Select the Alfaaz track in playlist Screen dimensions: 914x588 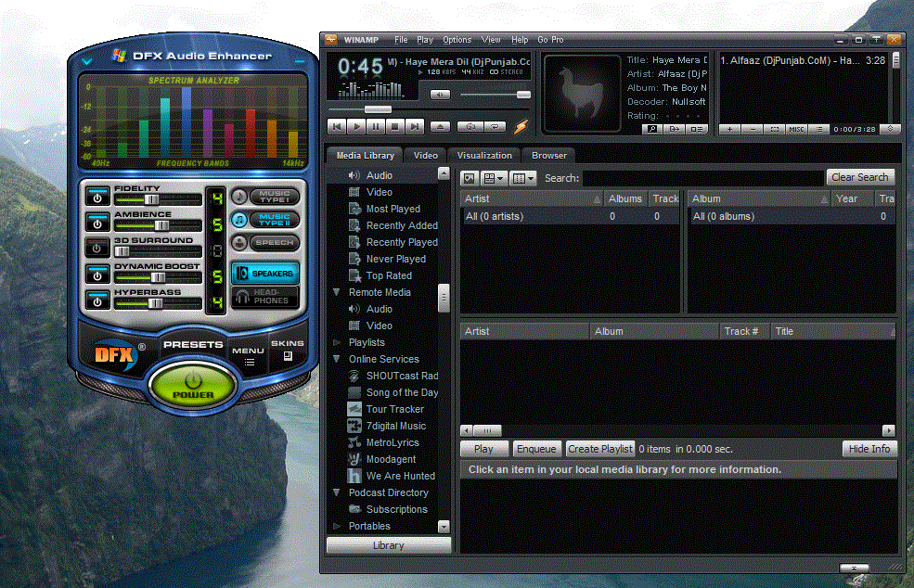[803, 60]
